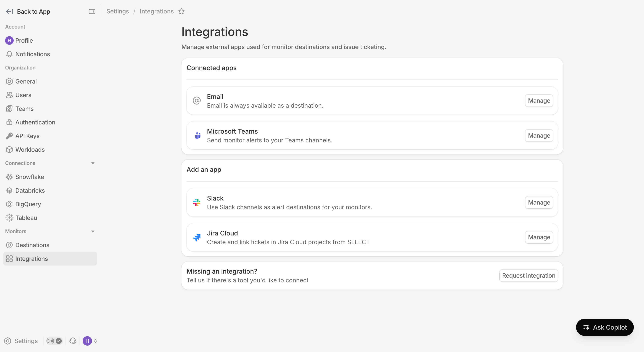Manage the Microsoft Teams connection
Screen dimensions: 644x352
(539, 136)
